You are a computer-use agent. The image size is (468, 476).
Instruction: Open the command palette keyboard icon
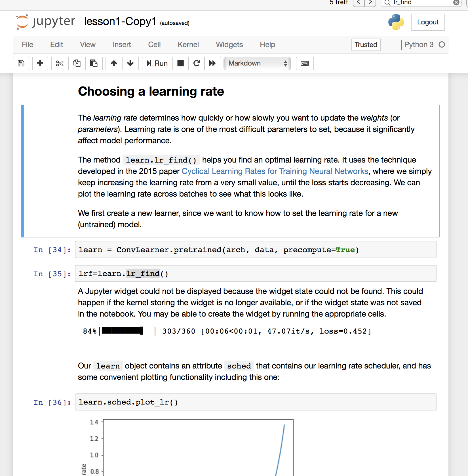pyautogui.click(x=305, y=63)
